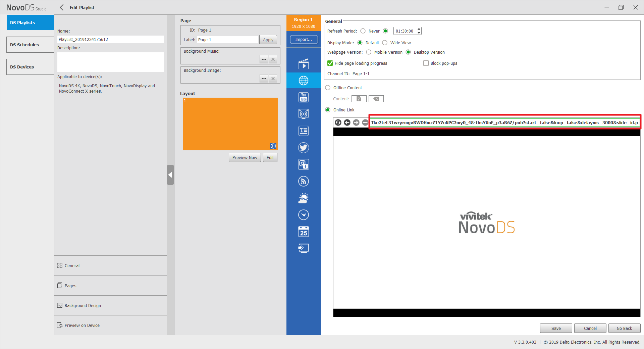Choose Default display mode

(x=360, y=43)
